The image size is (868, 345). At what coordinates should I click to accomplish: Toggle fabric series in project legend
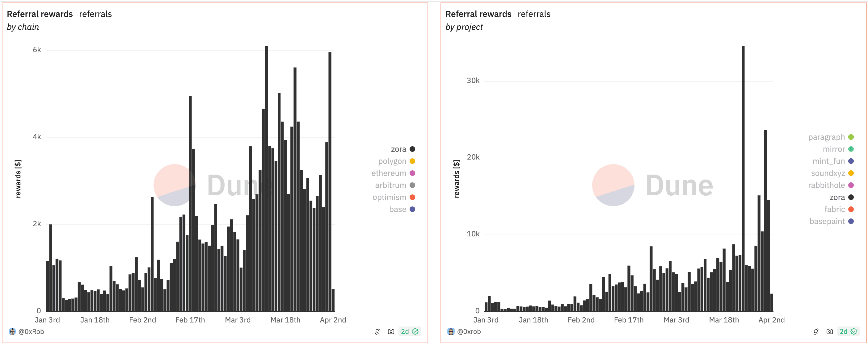coord(839,209)
